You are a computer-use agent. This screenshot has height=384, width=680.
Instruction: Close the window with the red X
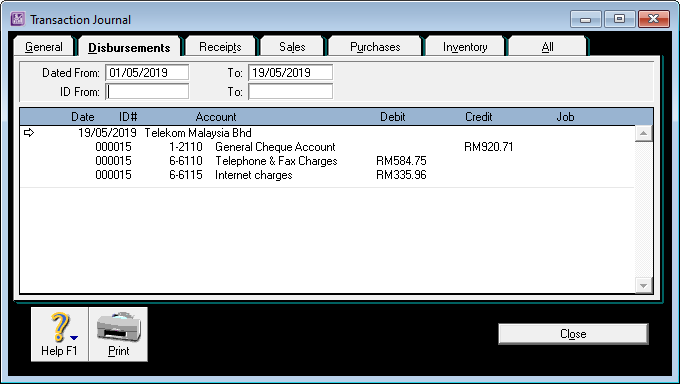tap(654, 19)
